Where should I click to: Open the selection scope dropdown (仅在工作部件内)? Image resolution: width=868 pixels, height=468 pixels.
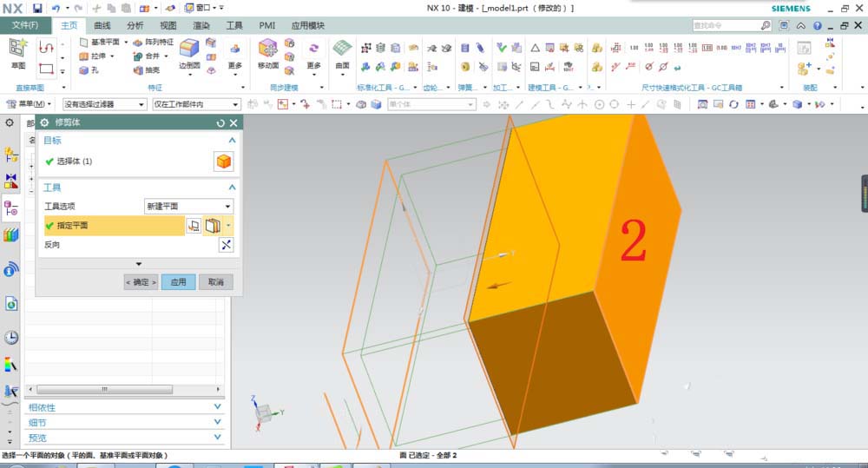(x=196, y=104)
